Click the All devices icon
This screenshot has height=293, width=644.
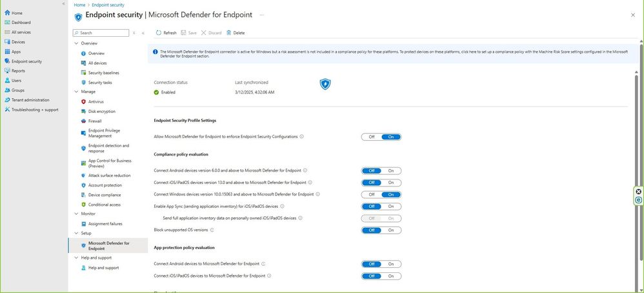tap(83, 63)
